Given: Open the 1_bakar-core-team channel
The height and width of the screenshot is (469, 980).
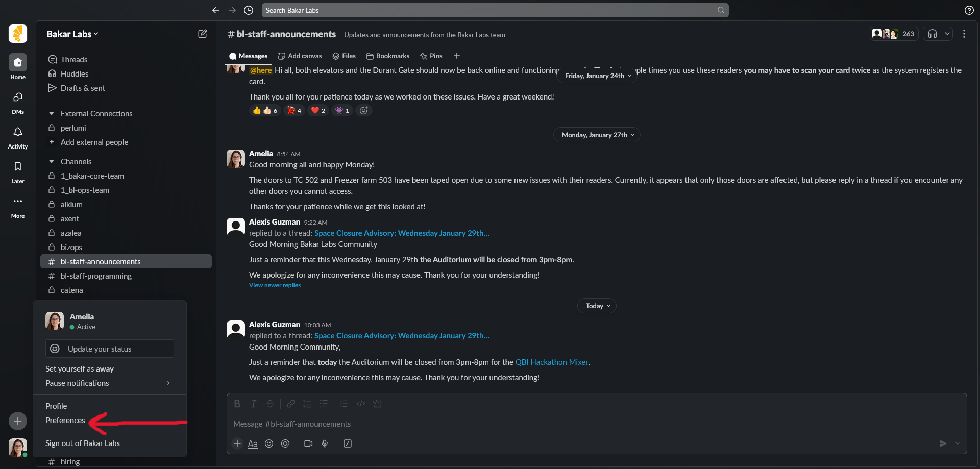Looking at the screenshot, I should (x=92, y=176).
